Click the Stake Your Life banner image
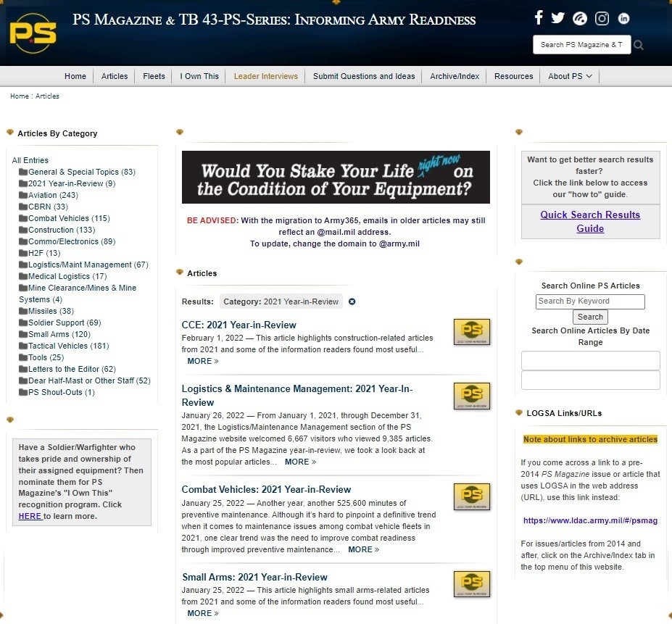 coord(336,177)
